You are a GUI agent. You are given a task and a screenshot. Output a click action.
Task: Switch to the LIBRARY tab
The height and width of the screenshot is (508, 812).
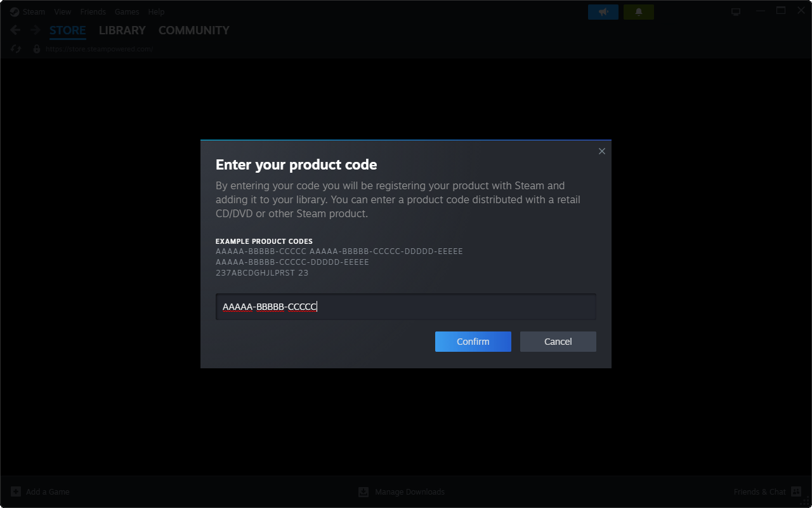122,30
